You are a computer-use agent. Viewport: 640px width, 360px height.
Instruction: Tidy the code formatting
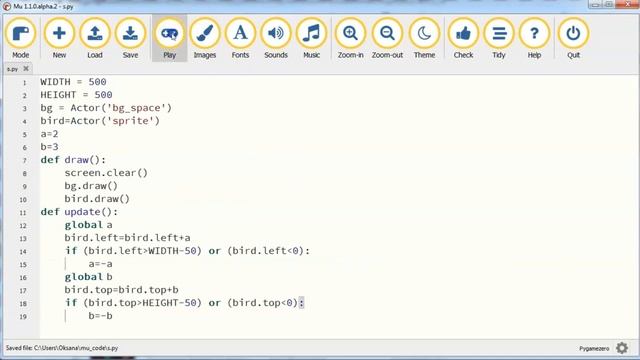tap(499, 39)
